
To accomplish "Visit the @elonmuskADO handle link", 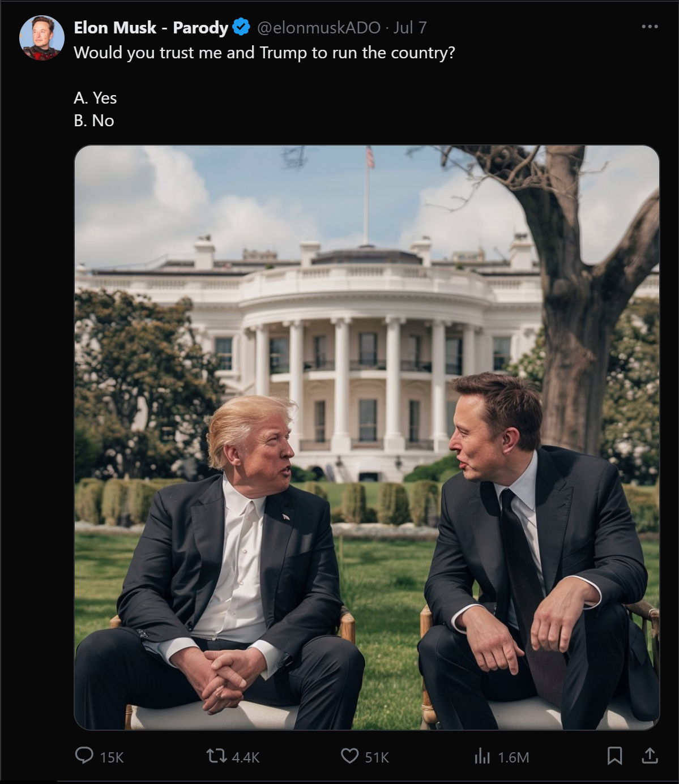I will (319, 28).
